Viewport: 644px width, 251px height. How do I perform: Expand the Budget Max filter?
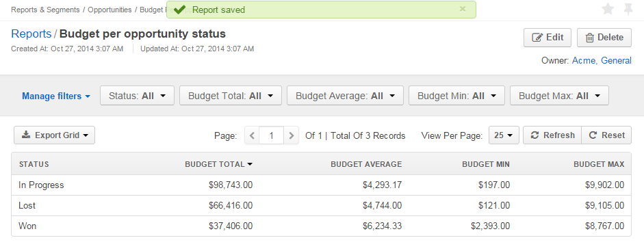click(559, 96)
